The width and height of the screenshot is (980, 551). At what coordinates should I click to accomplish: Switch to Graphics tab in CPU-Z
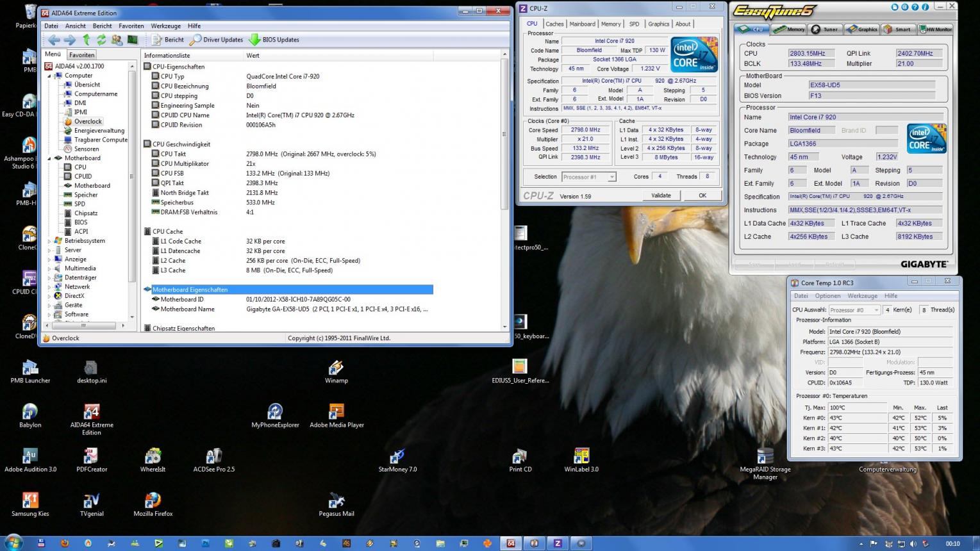click(658, 24)
